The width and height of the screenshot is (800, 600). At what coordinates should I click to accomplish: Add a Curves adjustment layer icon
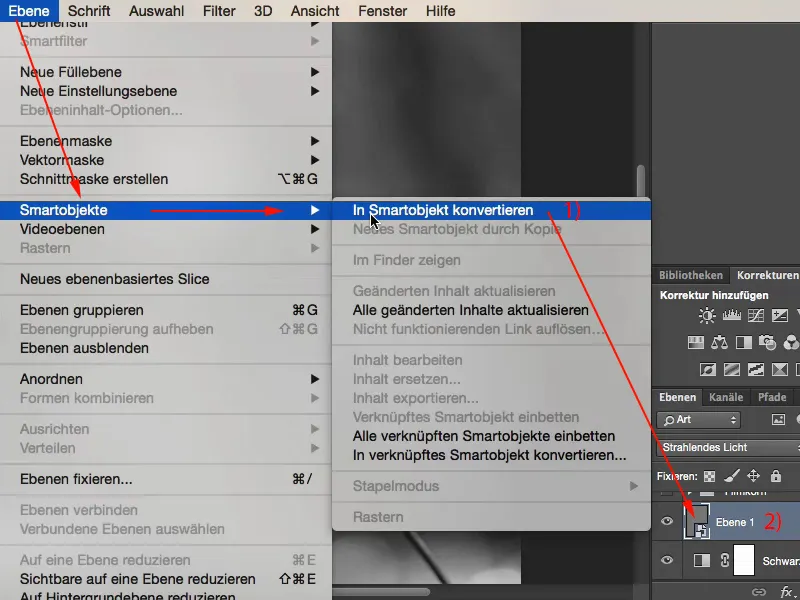click(x=756, y=316)
